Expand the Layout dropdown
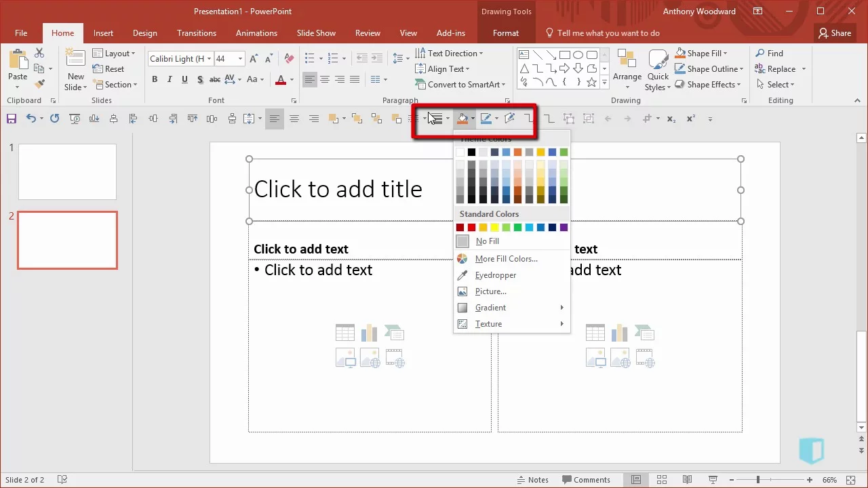The image size is (868, 488). (114, 54)
